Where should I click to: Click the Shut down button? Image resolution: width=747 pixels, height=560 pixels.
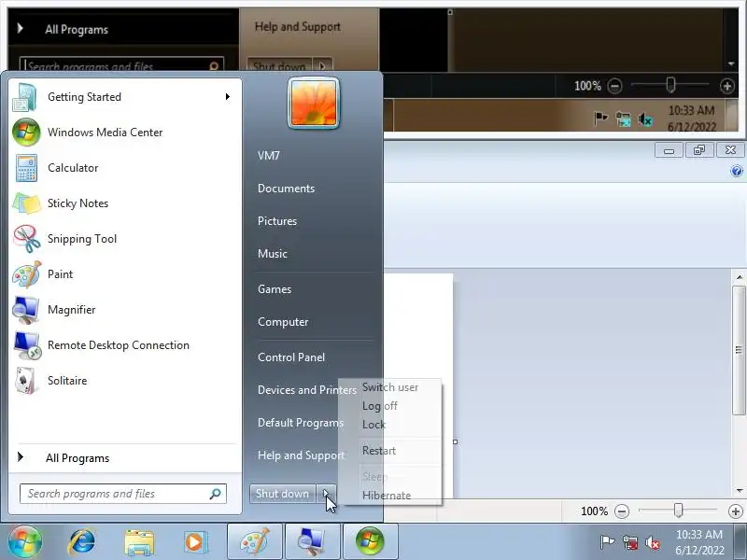pos(283,494)
